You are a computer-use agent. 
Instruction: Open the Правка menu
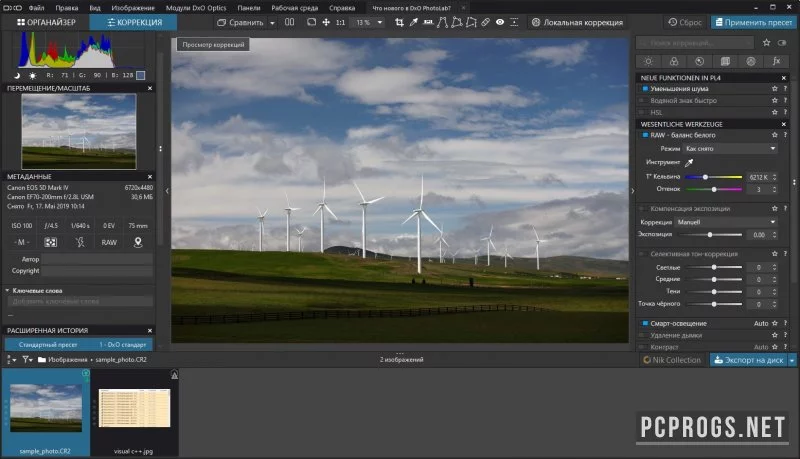click(67, 8)
